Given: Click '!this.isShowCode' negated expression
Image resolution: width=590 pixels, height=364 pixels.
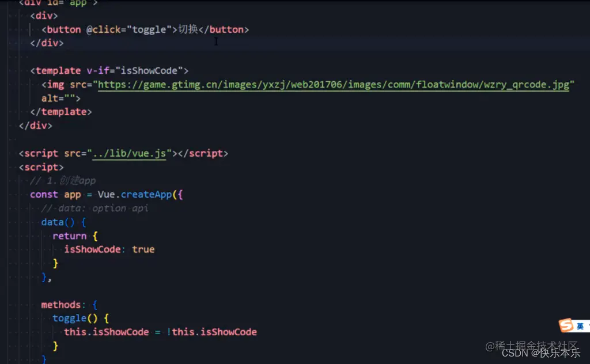Looking at the screenshot, I should tap(212, 332).
